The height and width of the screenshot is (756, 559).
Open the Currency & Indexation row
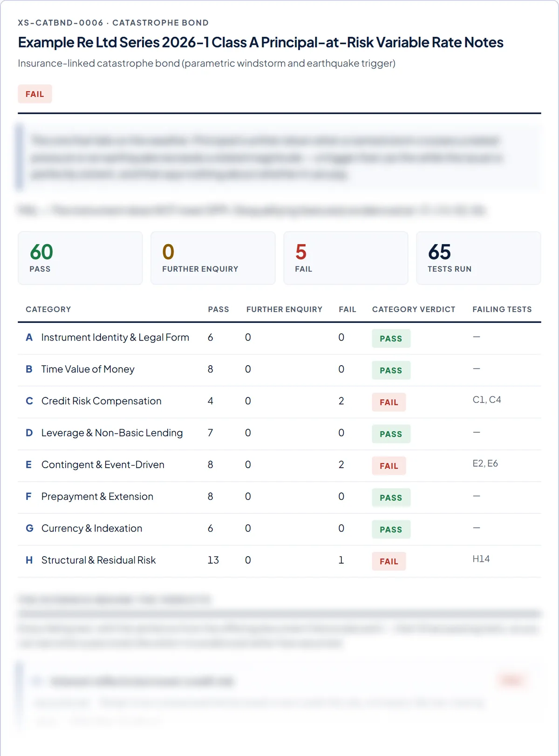pyautogui.click(x=279, y=529)
